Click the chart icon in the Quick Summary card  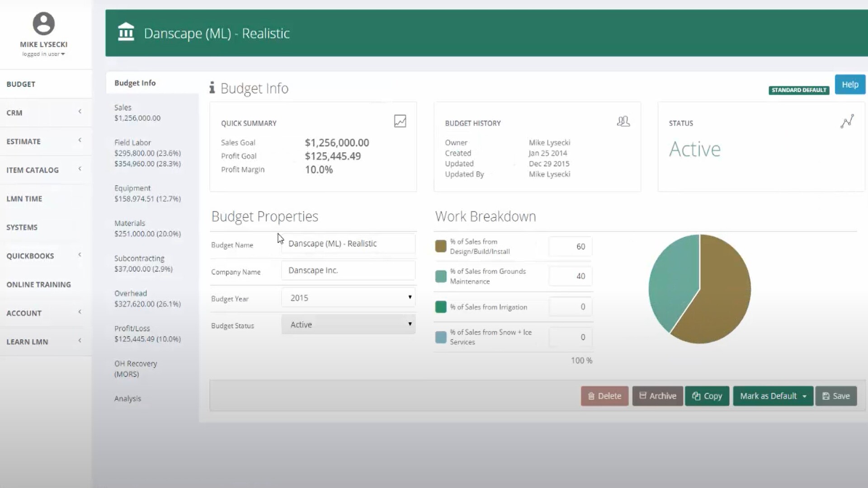click(x=400, y=121)
